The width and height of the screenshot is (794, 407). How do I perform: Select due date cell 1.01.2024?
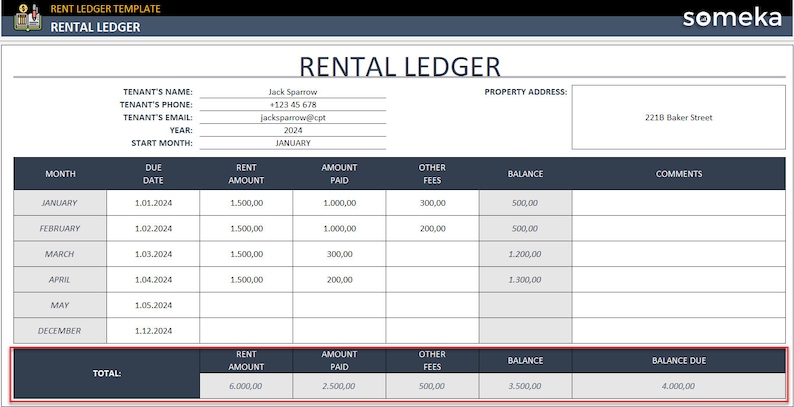pyautogui.click(x=153, y=203)
